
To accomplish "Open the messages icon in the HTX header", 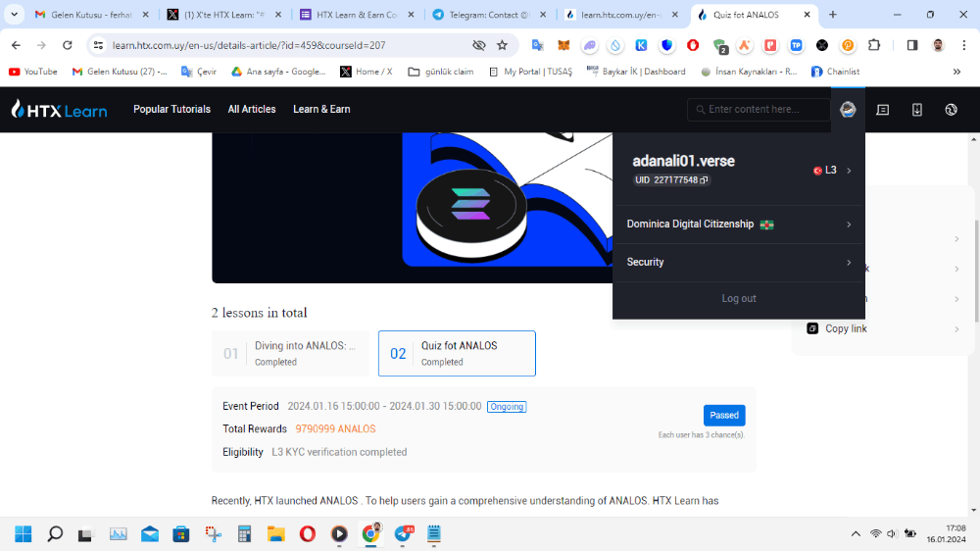I will click(x=883, y=110).
